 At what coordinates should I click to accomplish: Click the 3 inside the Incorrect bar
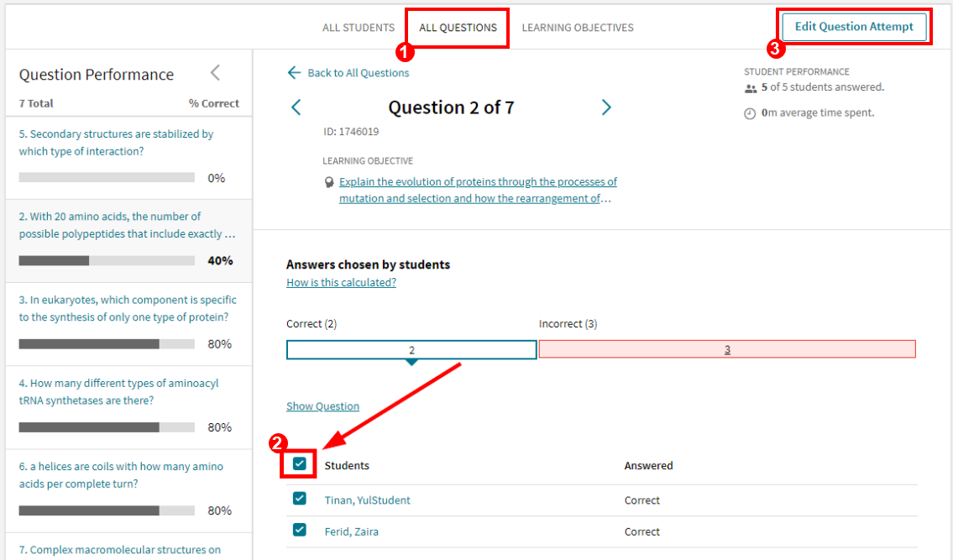727,349
